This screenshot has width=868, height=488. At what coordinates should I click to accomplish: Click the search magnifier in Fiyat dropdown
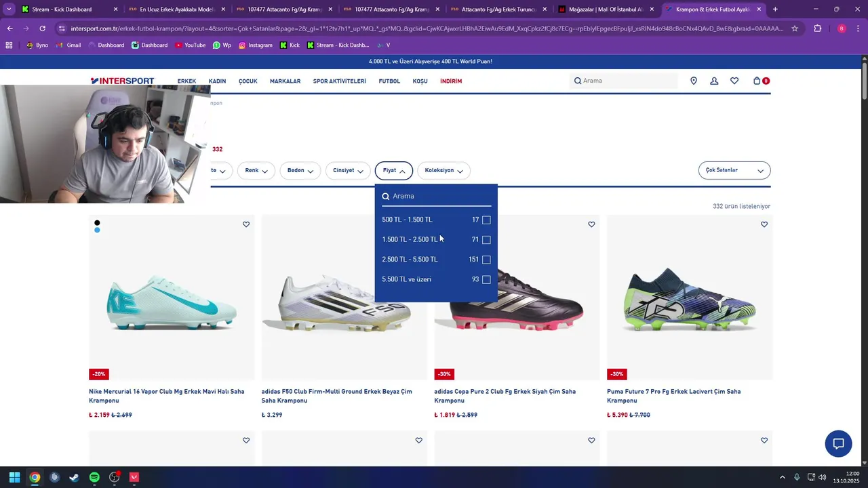pyautogui.click(x=386, y=197)
